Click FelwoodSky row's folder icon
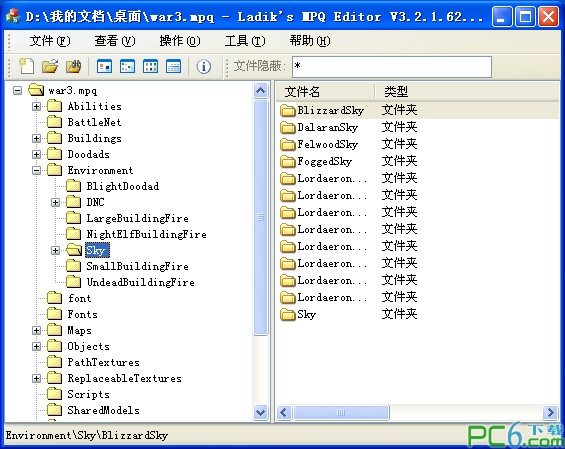The width and height of the screenshot is (565, 449). [x=288, y=144]
